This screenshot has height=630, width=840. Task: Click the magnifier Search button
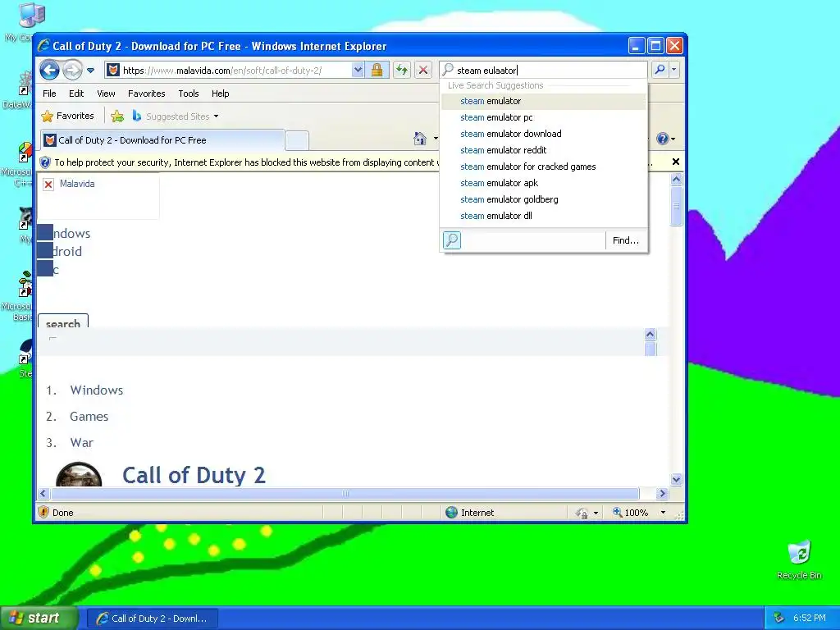[x=660, y=70]
